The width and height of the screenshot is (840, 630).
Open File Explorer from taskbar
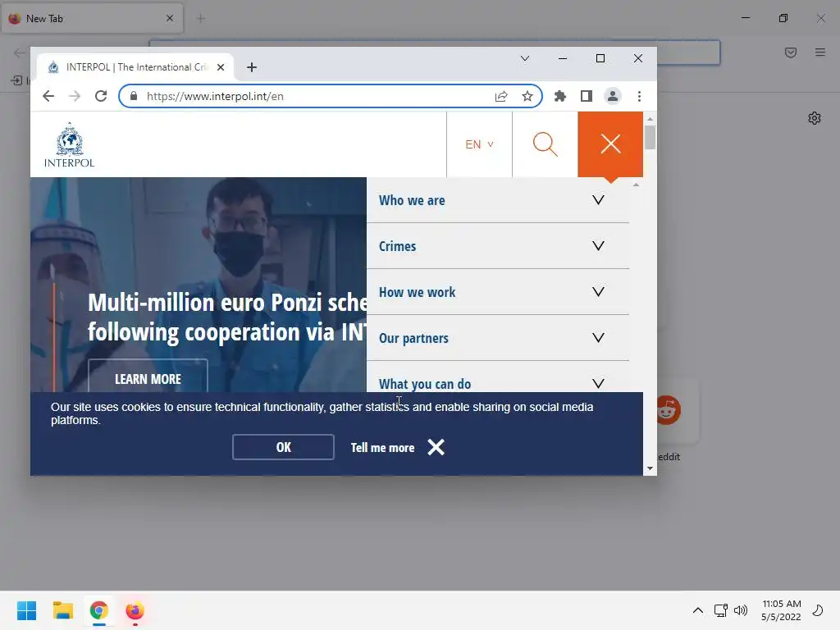click(62, 610)
